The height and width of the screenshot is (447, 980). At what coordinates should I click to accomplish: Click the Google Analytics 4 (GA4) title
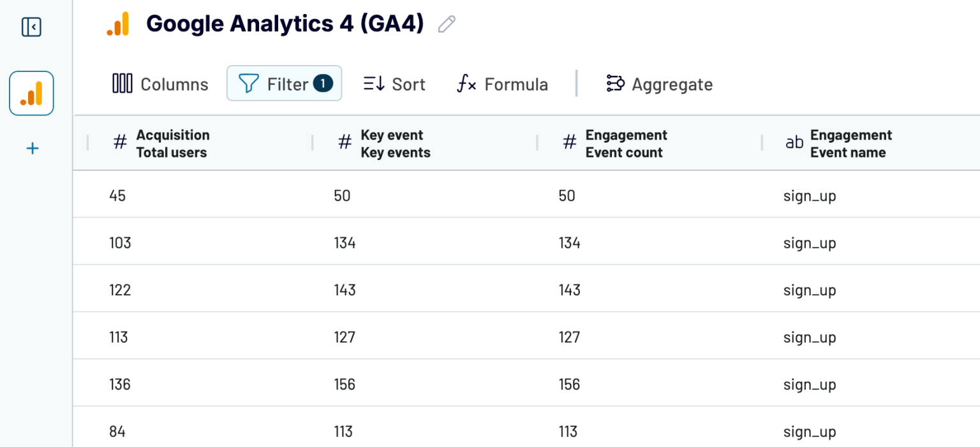pyautogui.click(x=285, y=24)
